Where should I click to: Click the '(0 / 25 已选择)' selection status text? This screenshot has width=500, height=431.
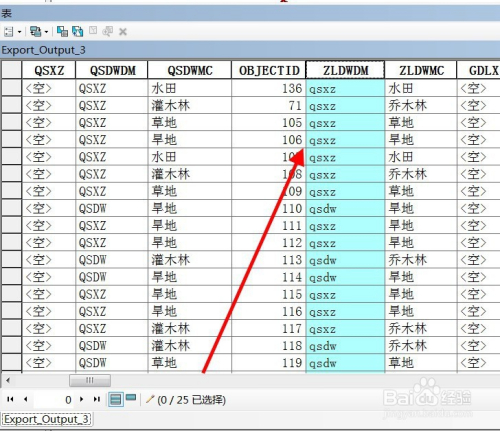(x=191, y=399)
